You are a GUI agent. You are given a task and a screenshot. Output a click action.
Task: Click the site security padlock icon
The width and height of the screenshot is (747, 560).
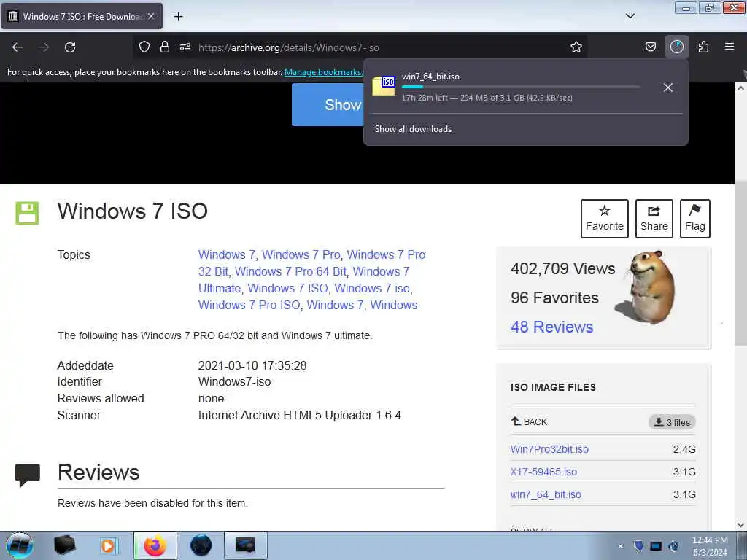coord(165,47)
